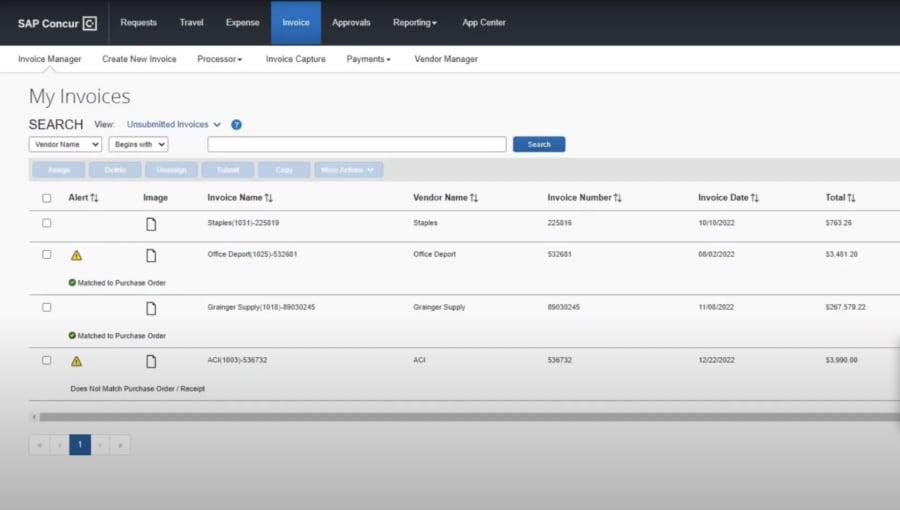The height and width of the screenshot is (510, 900).
Task: Click green matched check icon under Office Depot
Action: point(72,282)
